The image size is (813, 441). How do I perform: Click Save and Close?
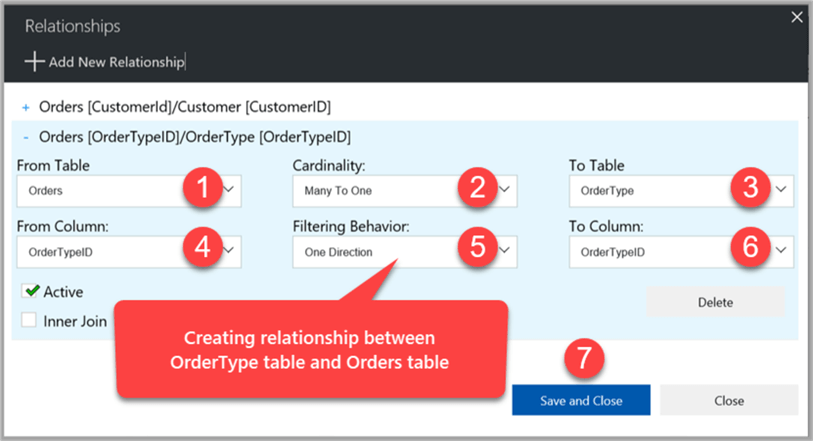tap(581, 400)
